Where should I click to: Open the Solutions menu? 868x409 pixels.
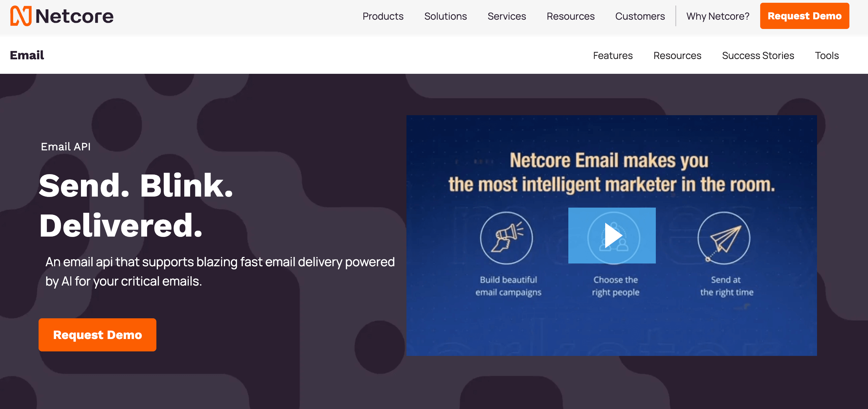coord(445,16)
